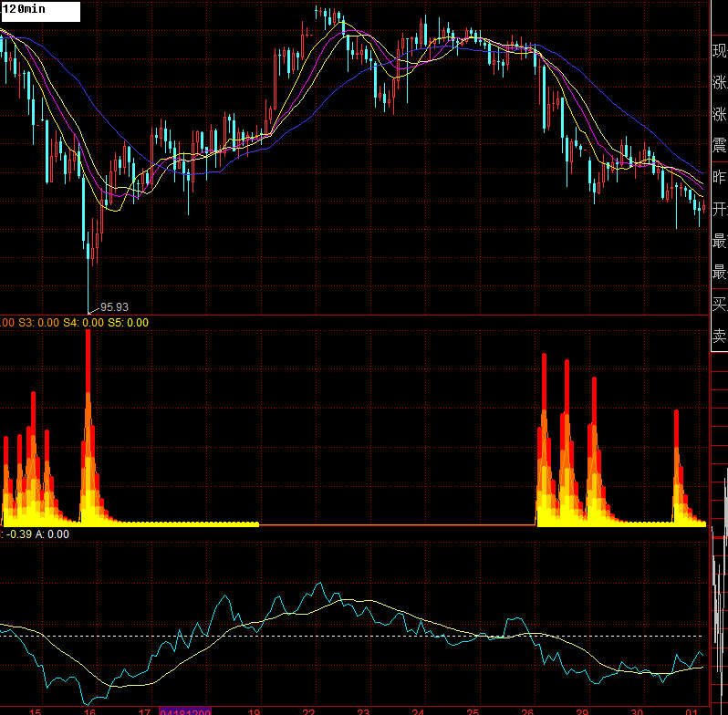The height and width of the screenshot is (715, 728).
Task: Click date 22 on the time axis
Action: 308,710
